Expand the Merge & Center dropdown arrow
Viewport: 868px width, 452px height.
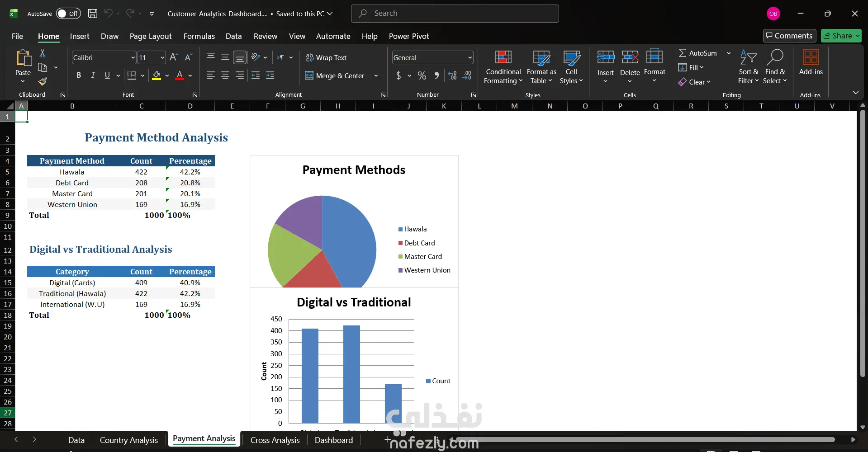click(376, 76)
